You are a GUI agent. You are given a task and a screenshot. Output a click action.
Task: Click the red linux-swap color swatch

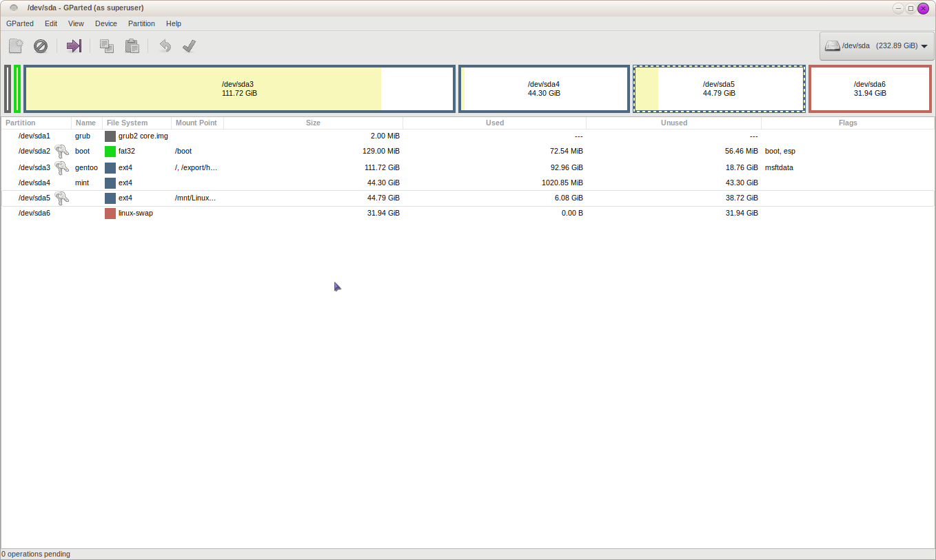(x=110, y=214)
